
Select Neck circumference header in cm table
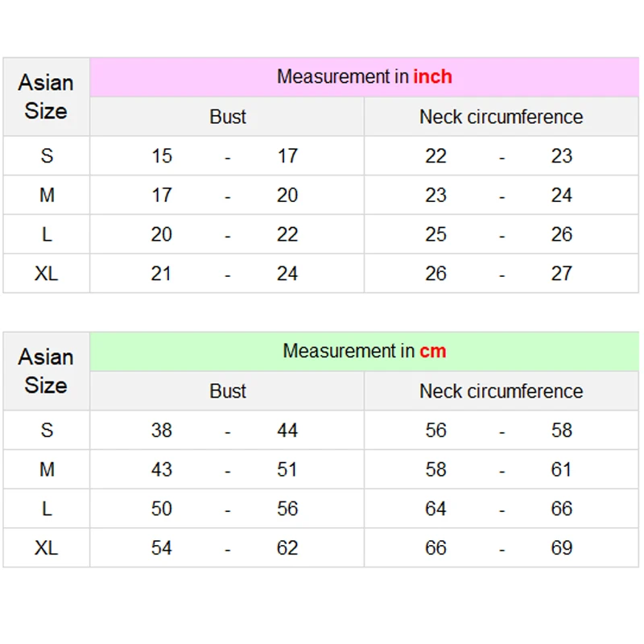[x=501, y=391]
